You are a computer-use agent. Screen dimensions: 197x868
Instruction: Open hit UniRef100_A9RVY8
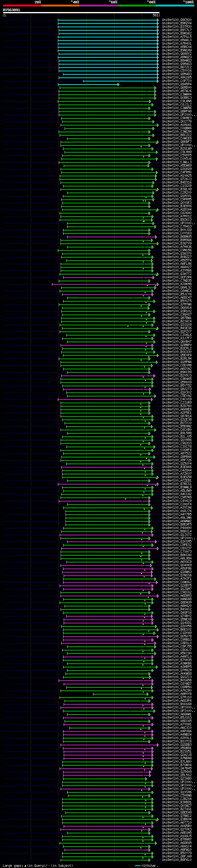click(x=177, y=694)
